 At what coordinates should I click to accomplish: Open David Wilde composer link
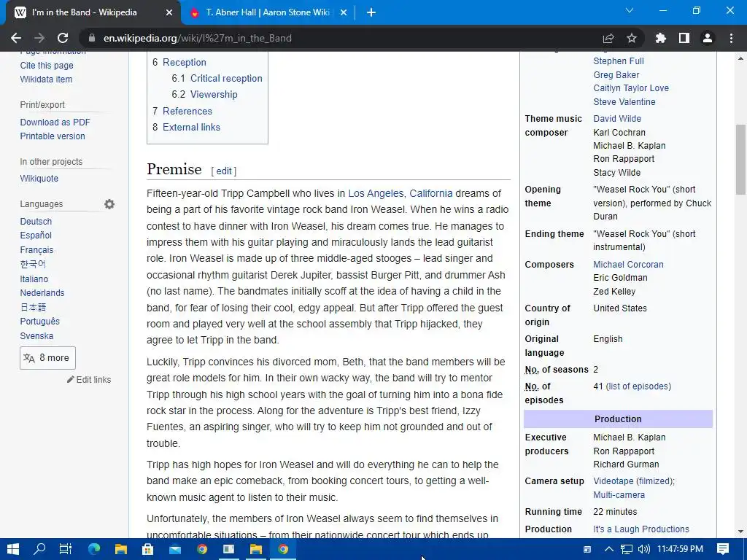pyautogui.click(x=617, y=119)
